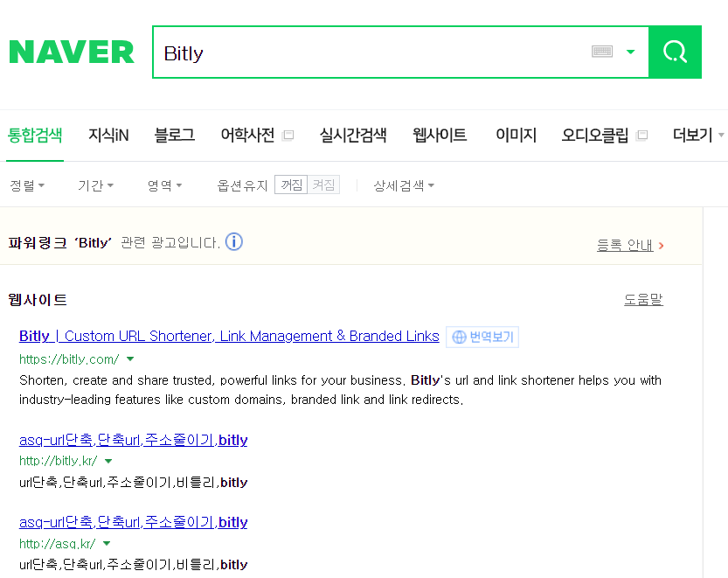Open the 오디오클립 tab
The width and height of the screenshot is (728, 578).
[x=595, y=136]
